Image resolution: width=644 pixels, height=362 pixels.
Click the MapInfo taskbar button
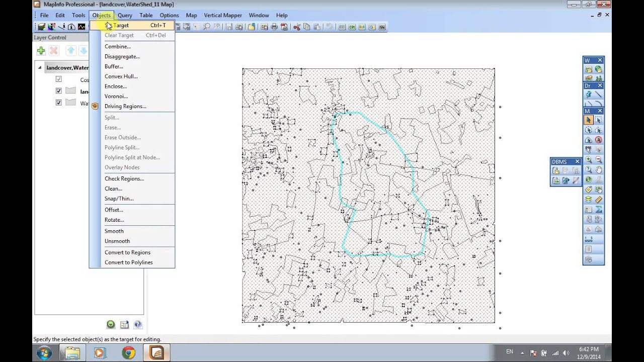pos(156,353)
